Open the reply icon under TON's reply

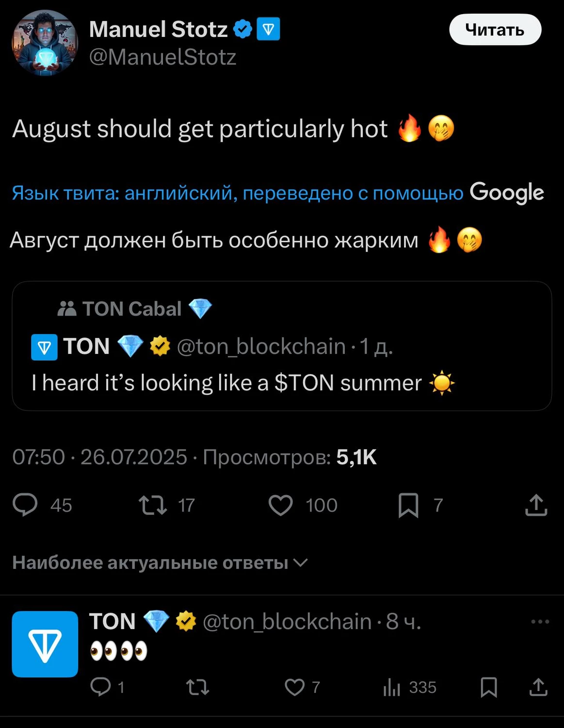tap(100, 687)
